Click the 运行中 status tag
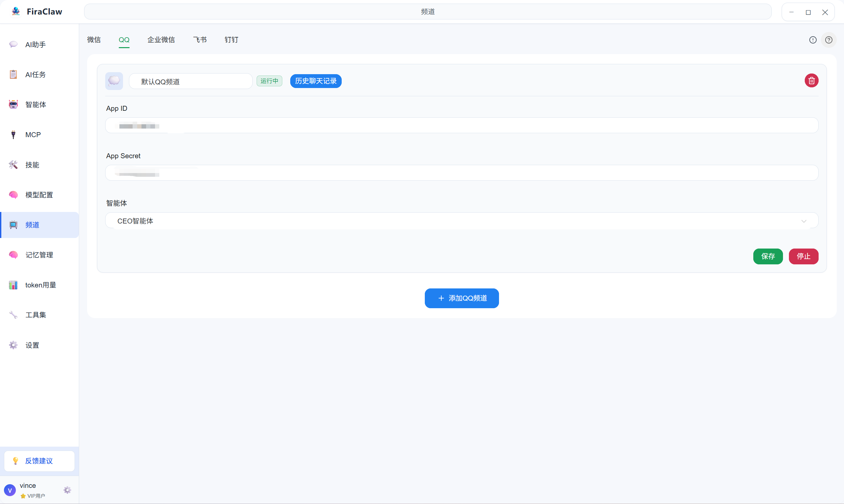The height and width of the screenshot is (504, 844). tap(269, 81)
